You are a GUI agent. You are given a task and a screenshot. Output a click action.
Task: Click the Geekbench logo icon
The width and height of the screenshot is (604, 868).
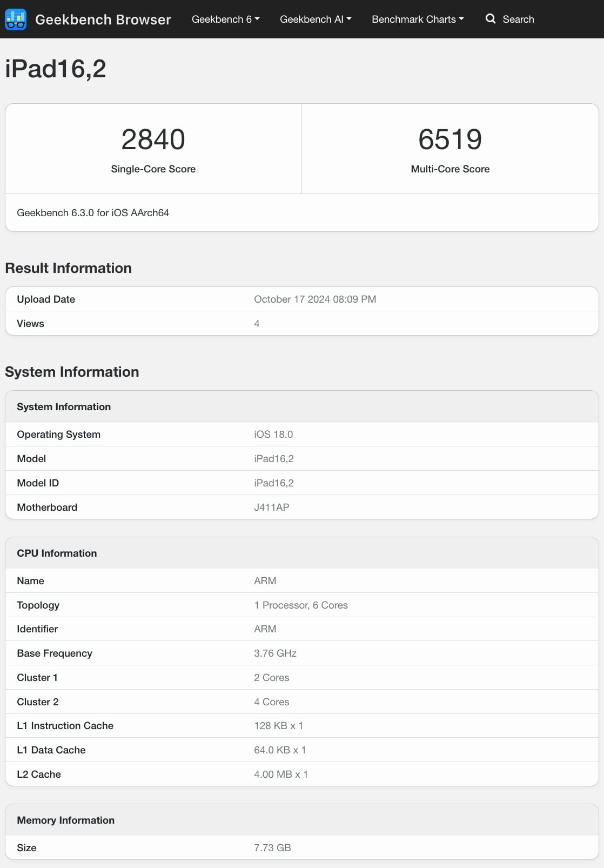pyautogui.click(x=16, y=19)
